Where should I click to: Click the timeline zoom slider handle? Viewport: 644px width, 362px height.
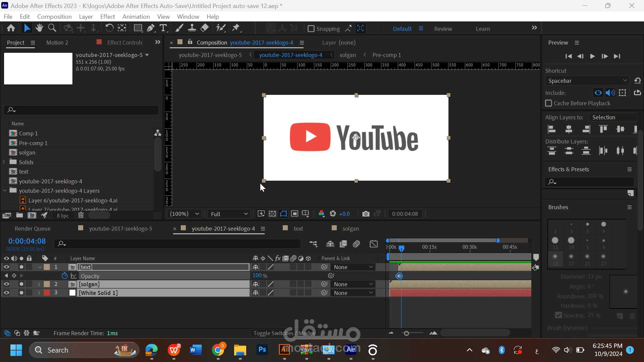(407, 333)
